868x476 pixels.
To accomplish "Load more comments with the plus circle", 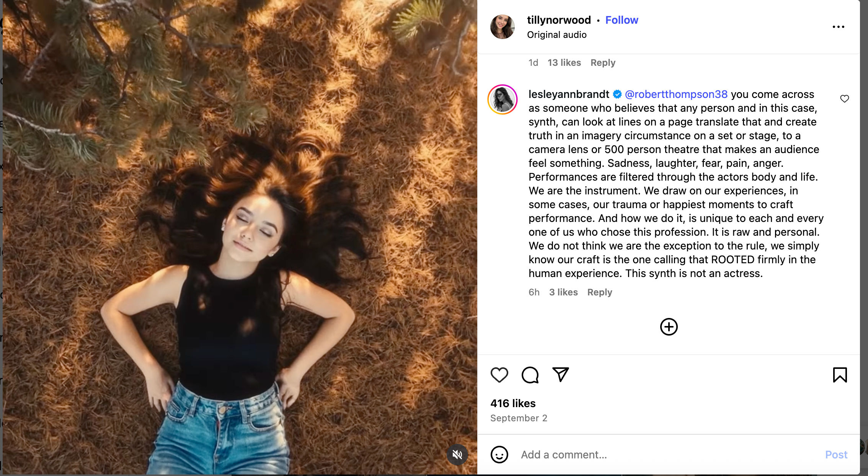I will pyautogui.click(x=669, y=327).
